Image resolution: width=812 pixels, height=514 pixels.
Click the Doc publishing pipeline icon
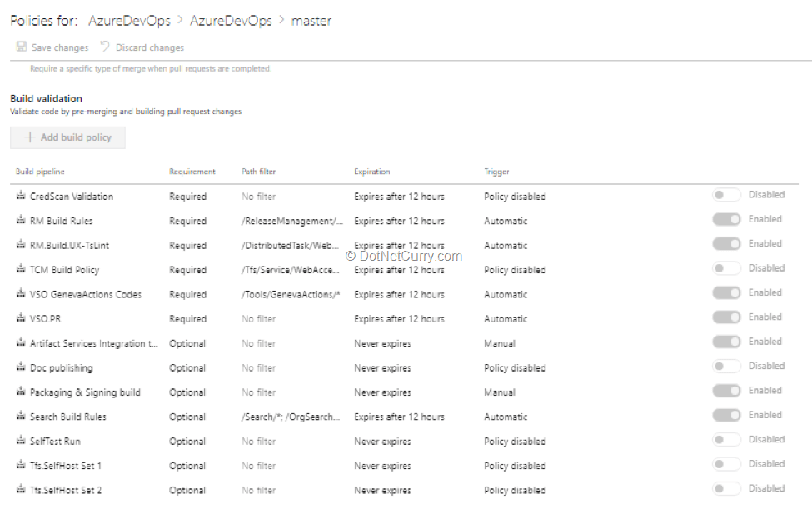pyautogui.click(x=21, y=367)
